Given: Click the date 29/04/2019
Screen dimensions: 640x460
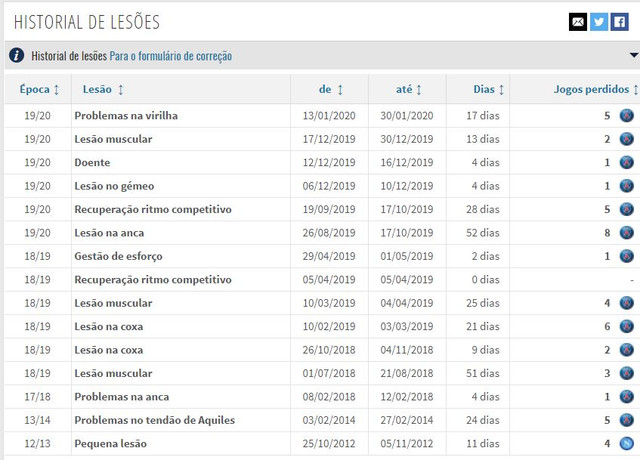Looking at the screenshot, I should point(329,256).
